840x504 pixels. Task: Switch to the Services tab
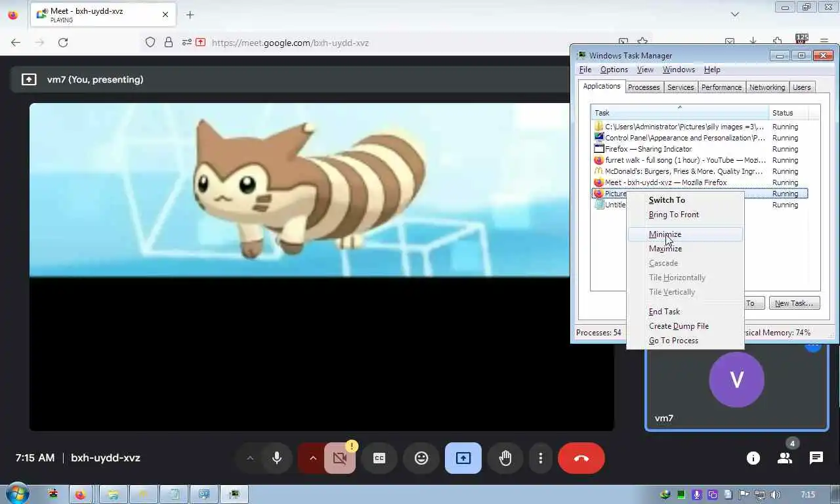pyautogui.click(x=681, y=87)
